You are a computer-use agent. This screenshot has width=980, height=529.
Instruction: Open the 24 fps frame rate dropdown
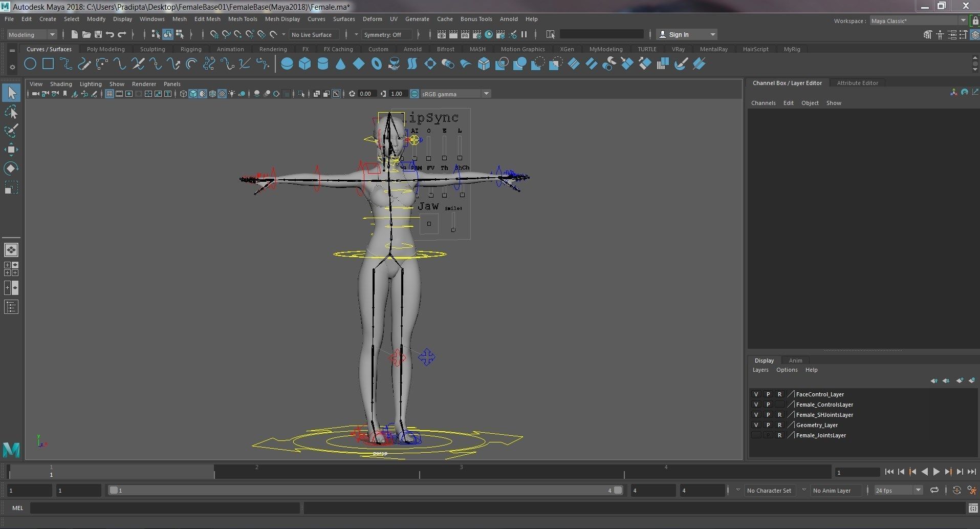coord(898,490)
